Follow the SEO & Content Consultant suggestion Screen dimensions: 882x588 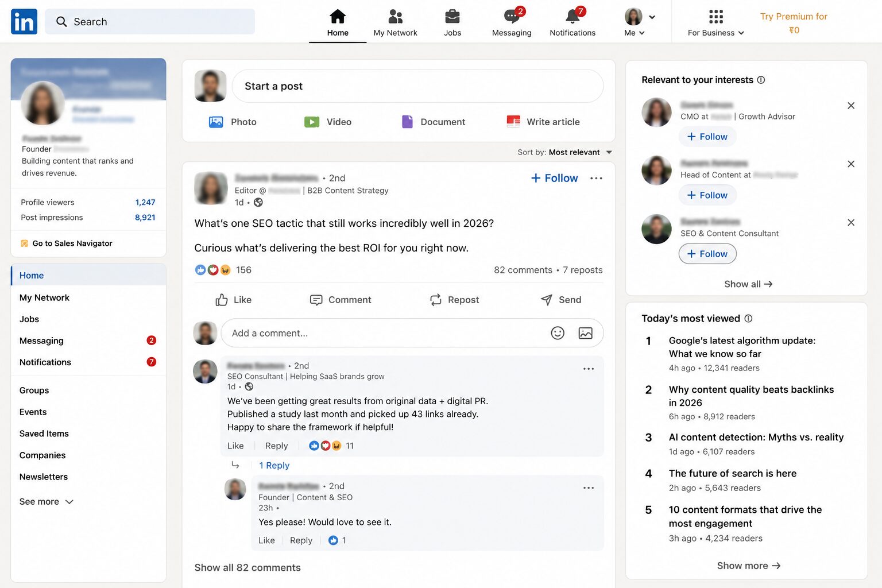707,254
